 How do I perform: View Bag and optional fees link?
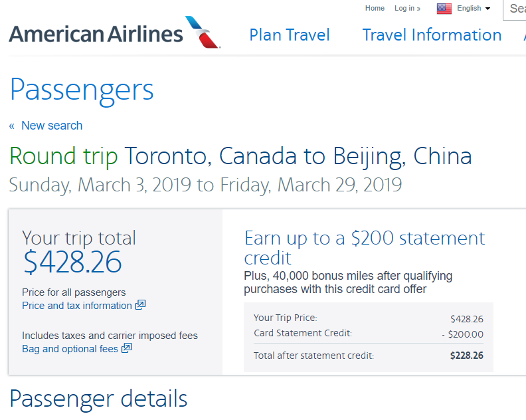click(x=70, y=349)
